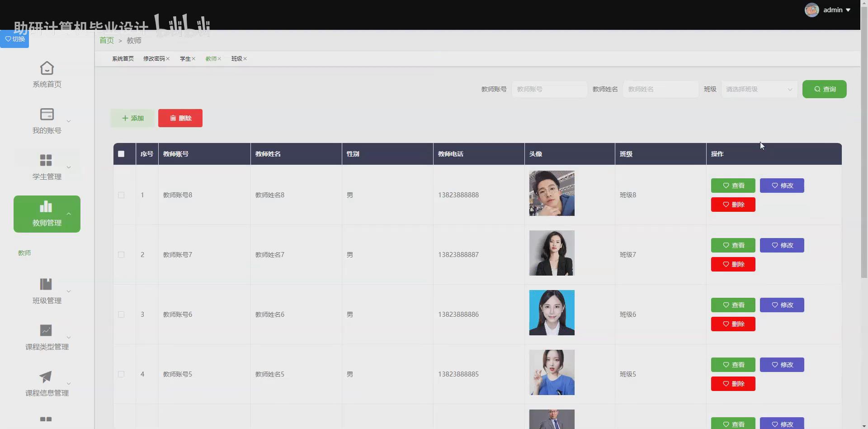Viewport: 868px width, 429px height.
Task: Open the avatar photo of 教师姓名6
Action: point(552,313)
